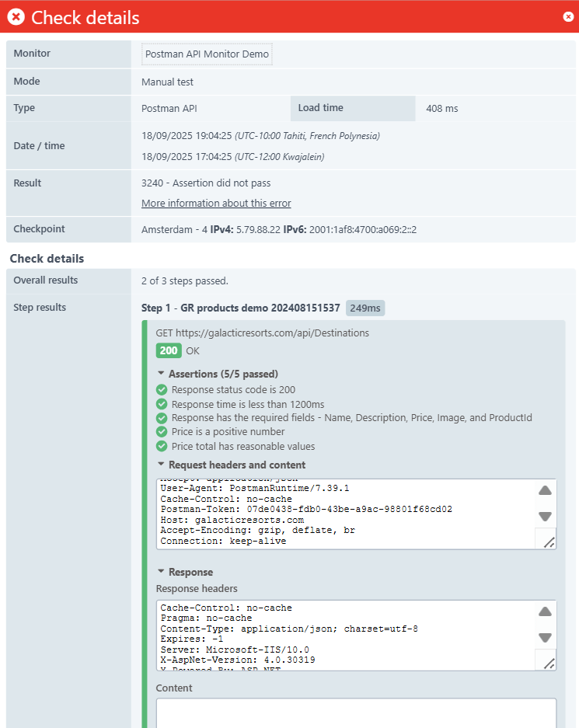The height and width of the screenshot is (728, 579).
Task: Collapse the 'Assertions (5/5 passed)' section
Action: (x=160, y=373)
